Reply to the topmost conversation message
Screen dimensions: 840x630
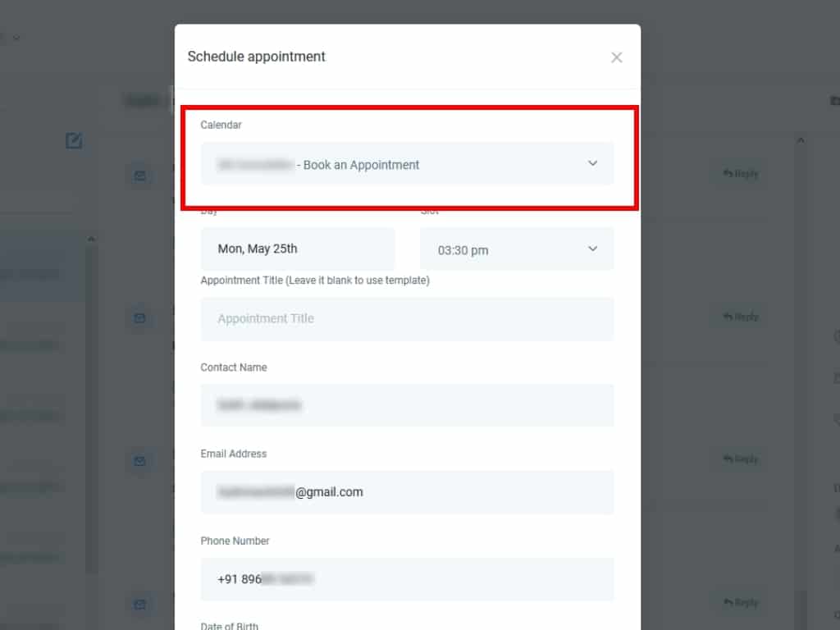[741, 174]
